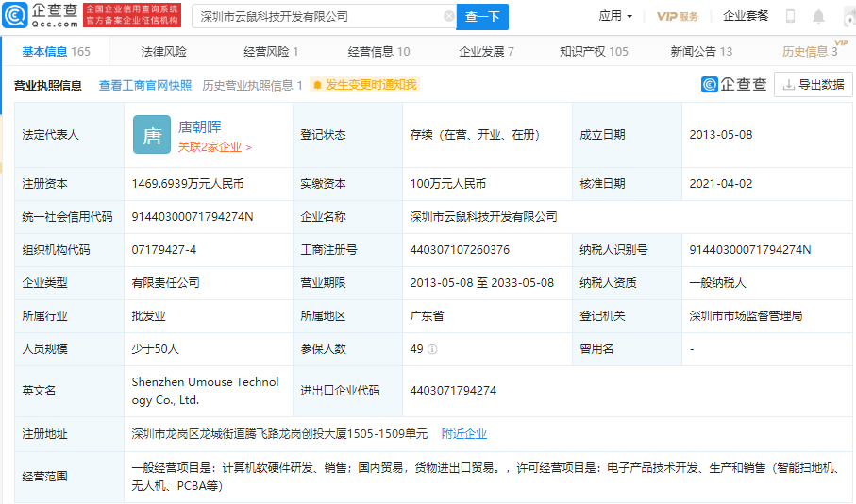Open the 经营风险 1 tab
This screenshot has height=504, width=856.
[271, 52]
